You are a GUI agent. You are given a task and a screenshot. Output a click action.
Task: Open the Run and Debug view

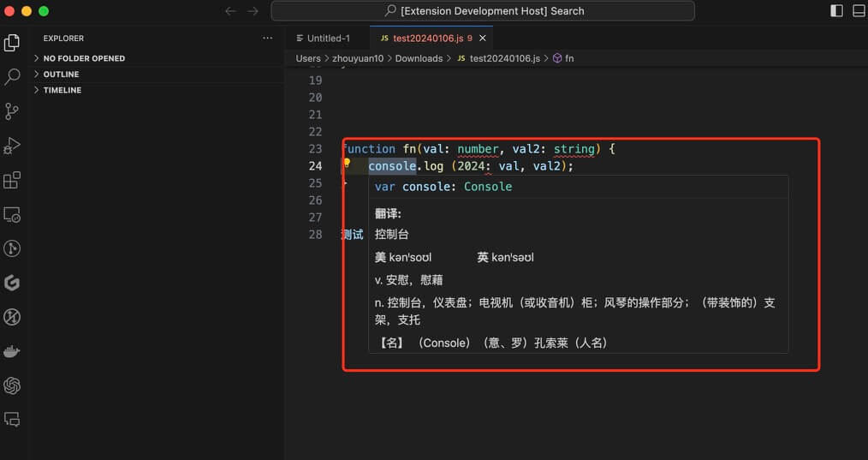click(12, 146)
